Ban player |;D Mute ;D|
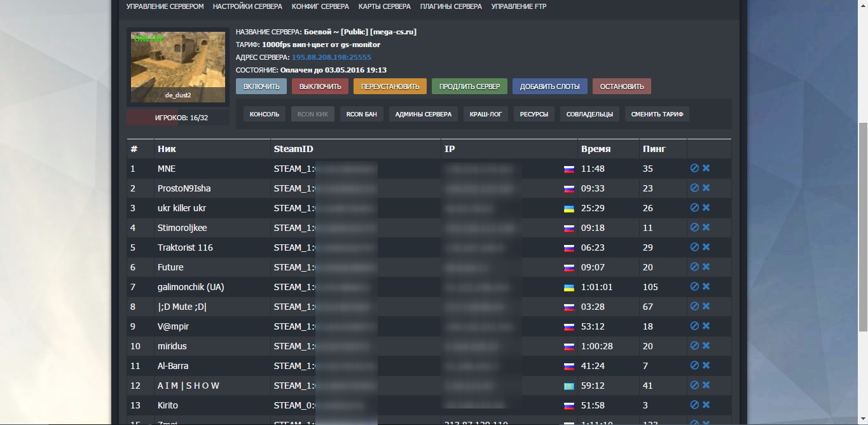Image resolution: width=868 pixels, height=425 pixels. [x=694, y=306]
